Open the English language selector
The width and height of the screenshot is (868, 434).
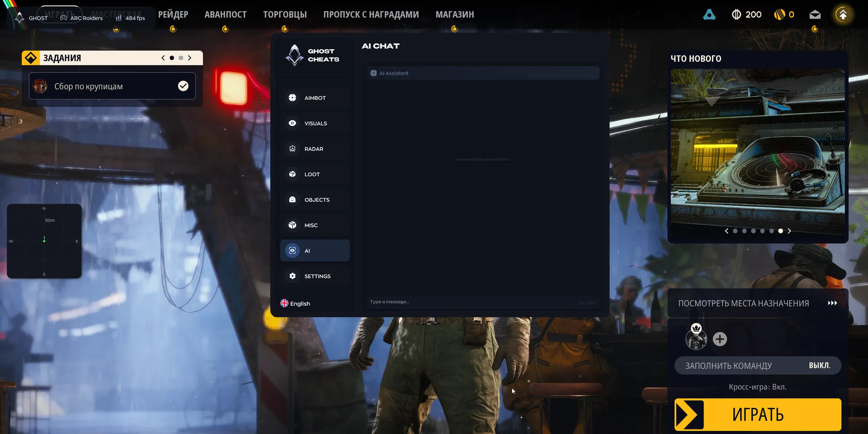point(295,303)
